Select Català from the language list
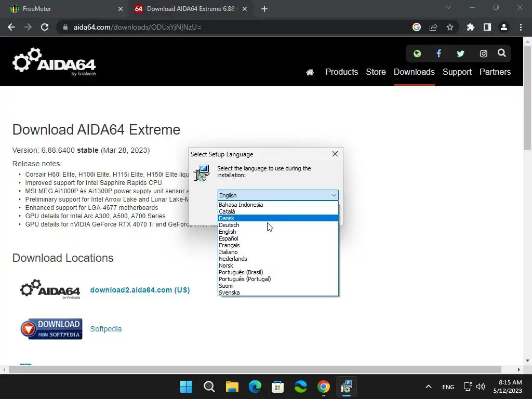 pyautogui.click(x=278, y=211)
